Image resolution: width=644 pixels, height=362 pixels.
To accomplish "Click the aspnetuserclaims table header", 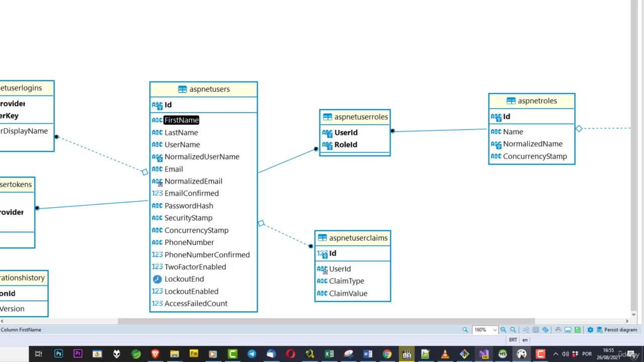I will click(353, 238).
